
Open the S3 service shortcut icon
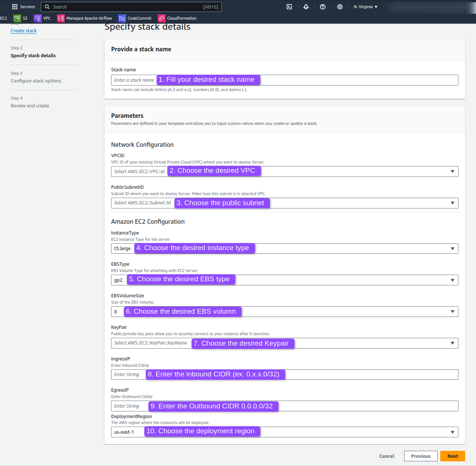pyautogui.click(x=17, y=18)
